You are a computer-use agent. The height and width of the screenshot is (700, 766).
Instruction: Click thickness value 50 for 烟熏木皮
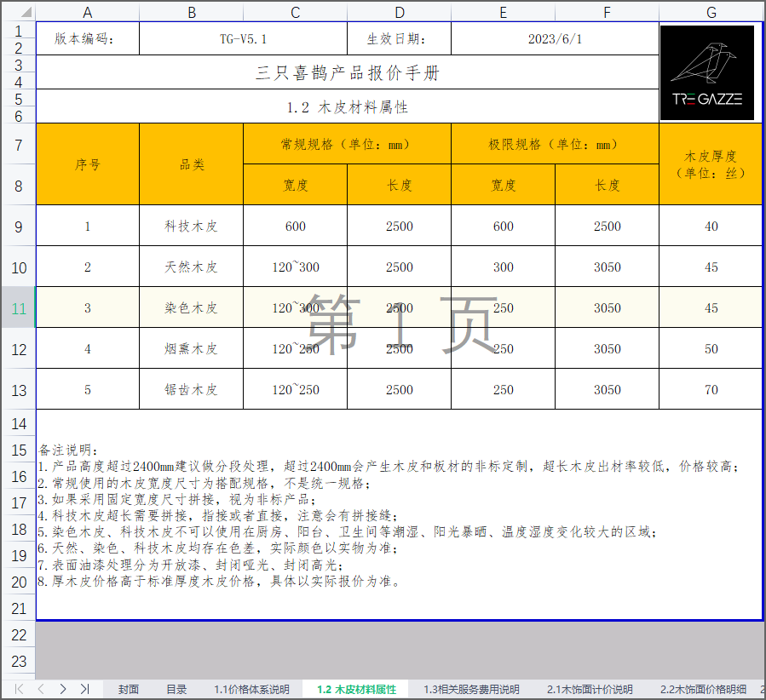711,349
